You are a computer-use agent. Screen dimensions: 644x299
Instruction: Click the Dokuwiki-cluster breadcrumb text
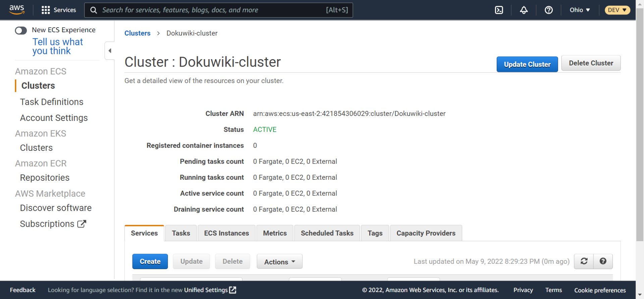click(192, 33)
